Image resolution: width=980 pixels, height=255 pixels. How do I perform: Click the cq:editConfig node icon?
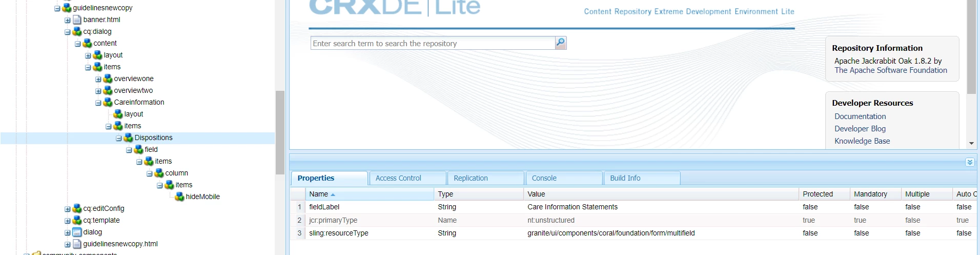[77, 208]
